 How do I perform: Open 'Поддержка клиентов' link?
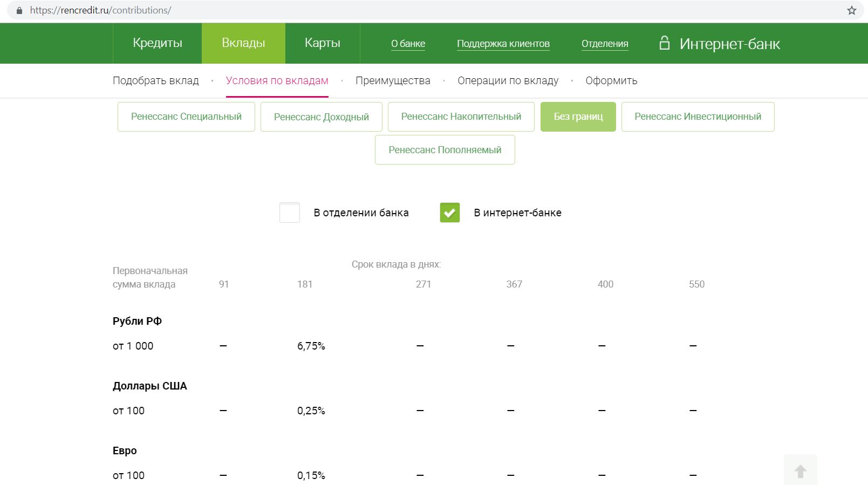point(503,44)
